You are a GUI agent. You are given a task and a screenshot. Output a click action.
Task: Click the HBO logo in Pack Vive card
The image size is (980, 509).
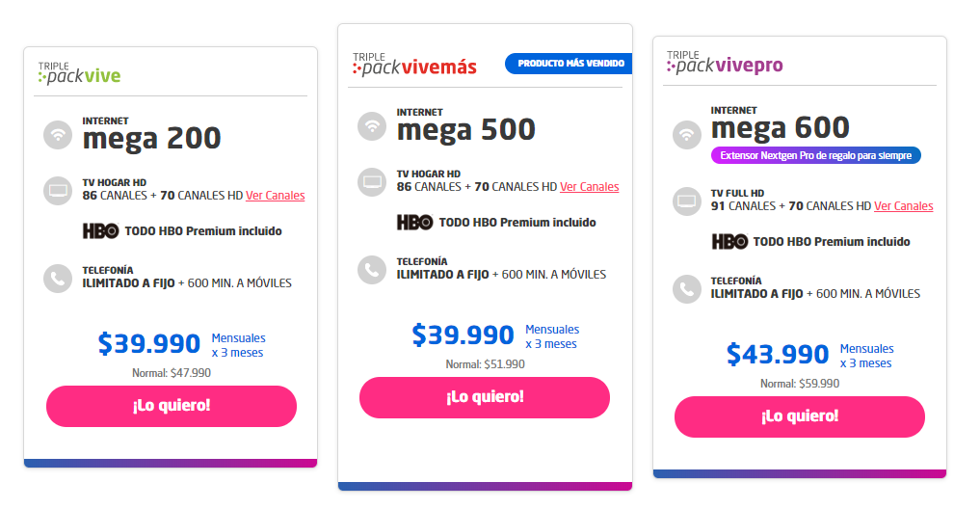pyautogui.click(x=100, y=231)
